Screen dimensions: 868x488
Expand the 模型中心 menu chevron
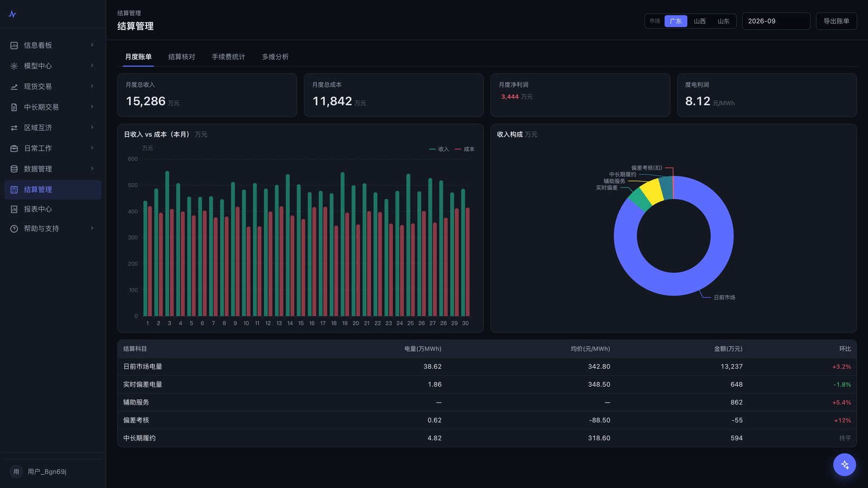point(92,66)
